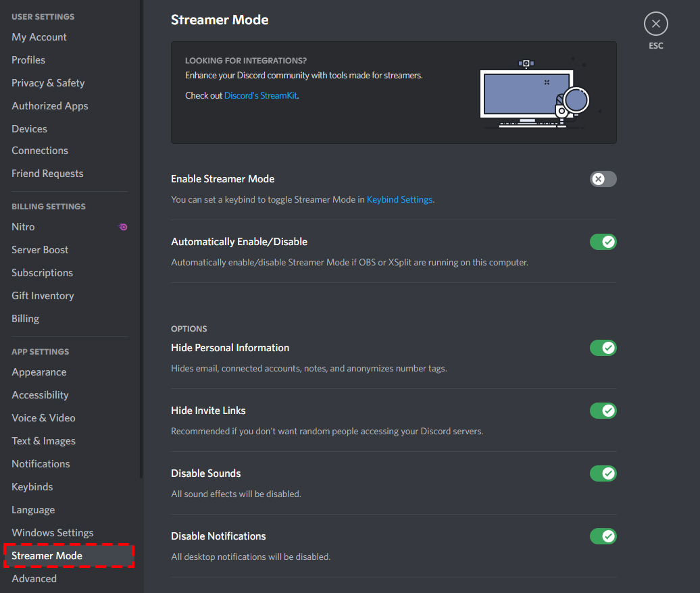Turn on Enable Streamer Mode toggle

click(603, 179)
